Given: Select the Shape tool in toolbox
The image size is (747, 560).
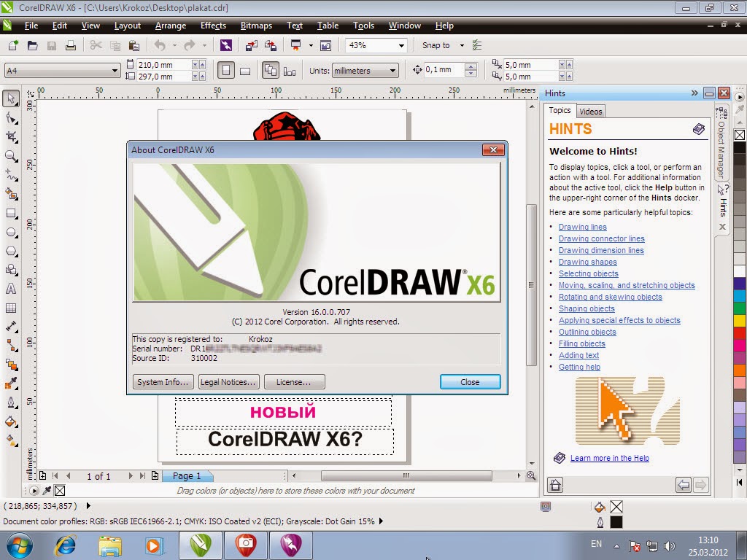Looking at the screenshot, I should 11,117.
